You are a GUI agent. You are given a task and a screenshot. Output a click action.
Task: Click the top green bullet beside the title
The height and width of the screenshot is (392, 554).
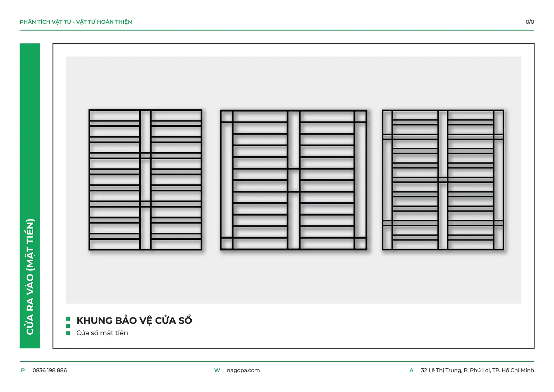pyautogui.click(x=68, y=318)
